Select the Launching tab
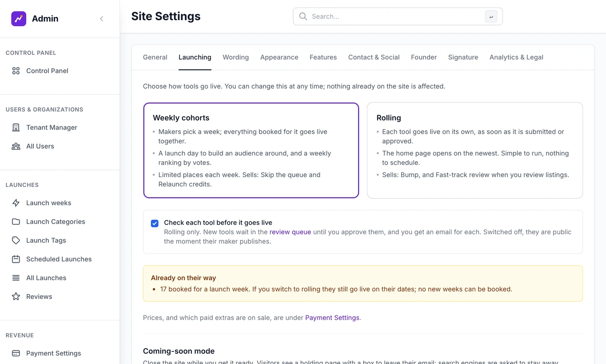 (195, 57)
